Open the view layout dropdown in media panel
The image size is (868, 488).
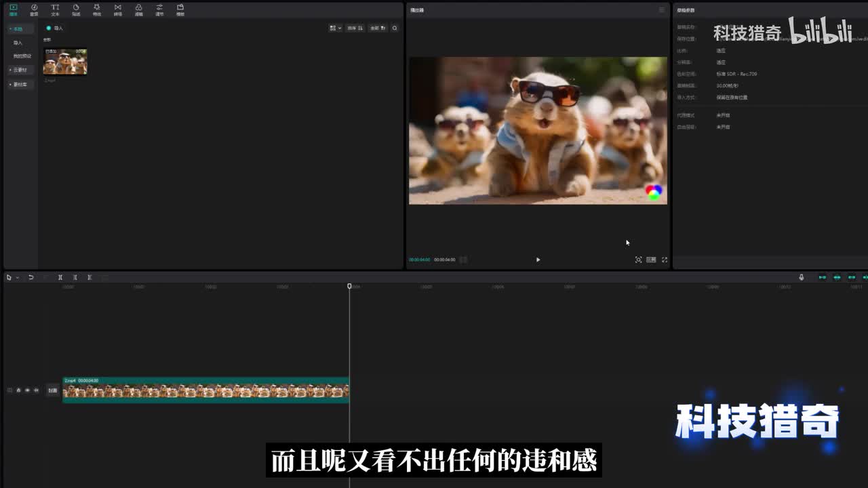pos(335,28)
